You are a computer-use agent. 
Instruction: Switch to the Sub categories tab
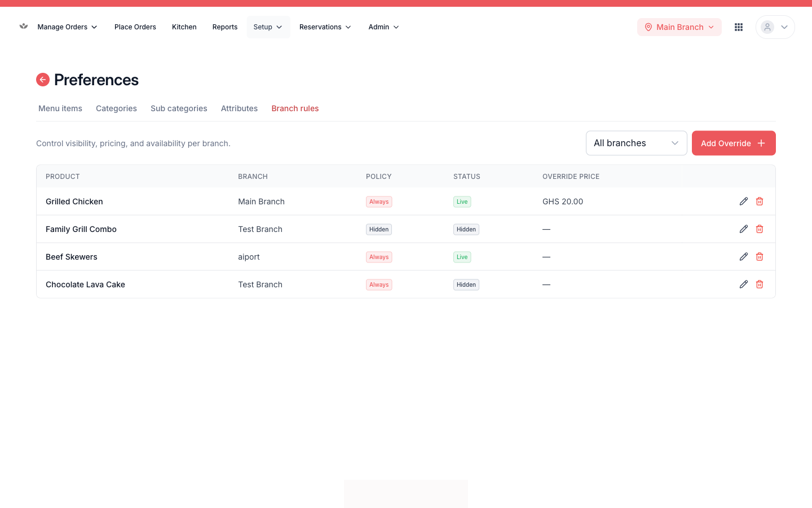[x=179, y=108]
